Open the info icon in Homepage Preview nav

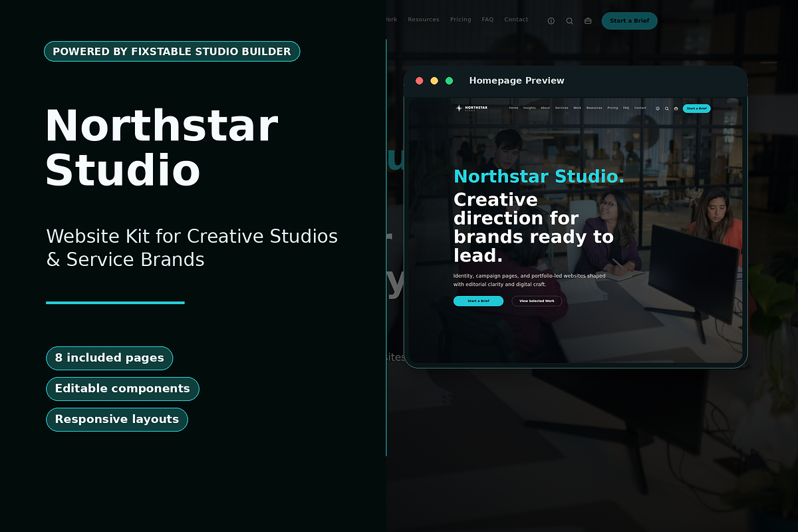click(x=658, y=108)
